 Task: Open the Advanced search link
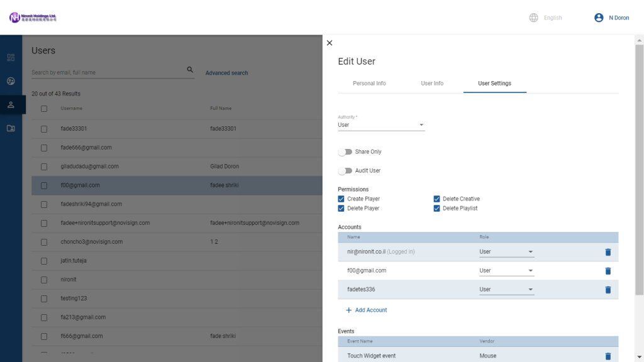click(x=226, y=73)
